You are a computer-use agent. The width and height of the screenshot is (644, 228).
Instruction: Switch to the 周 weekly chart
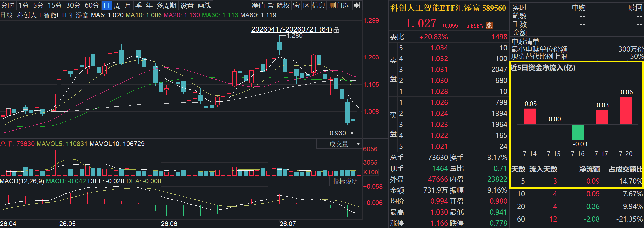[117, 5]
